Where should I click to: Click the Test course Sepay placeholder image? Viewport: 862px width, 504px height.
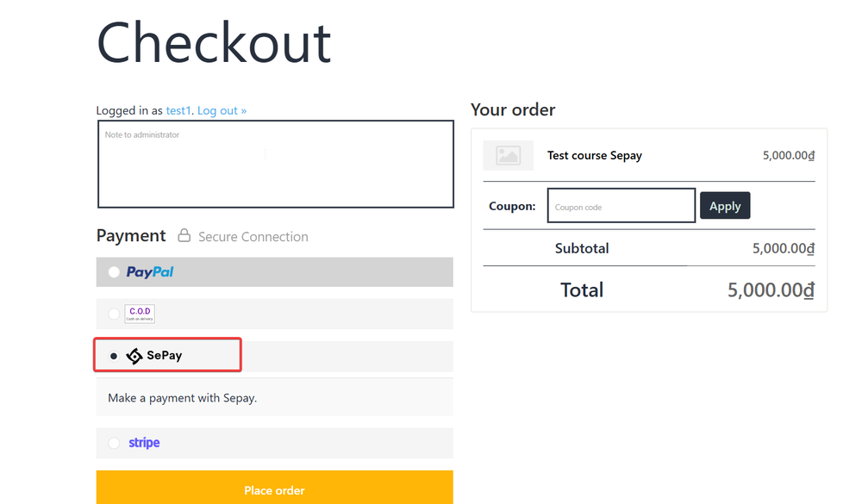[508, 155]
